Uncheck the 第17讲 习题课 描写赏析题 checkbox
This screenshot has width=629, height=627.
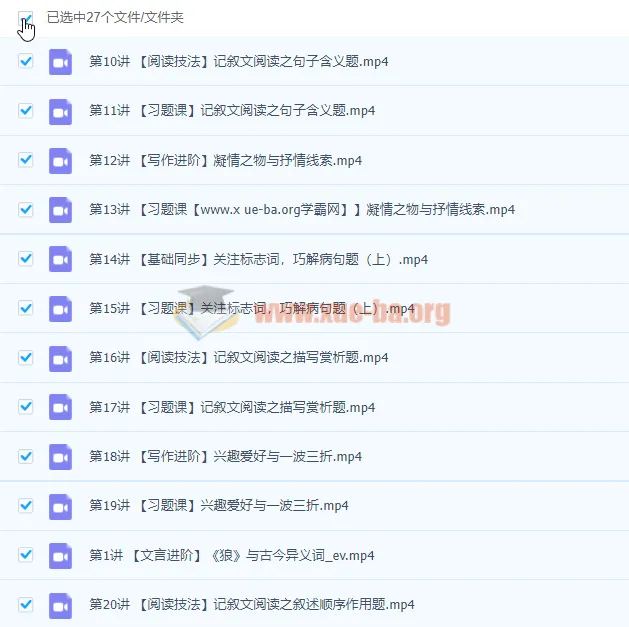26,407
